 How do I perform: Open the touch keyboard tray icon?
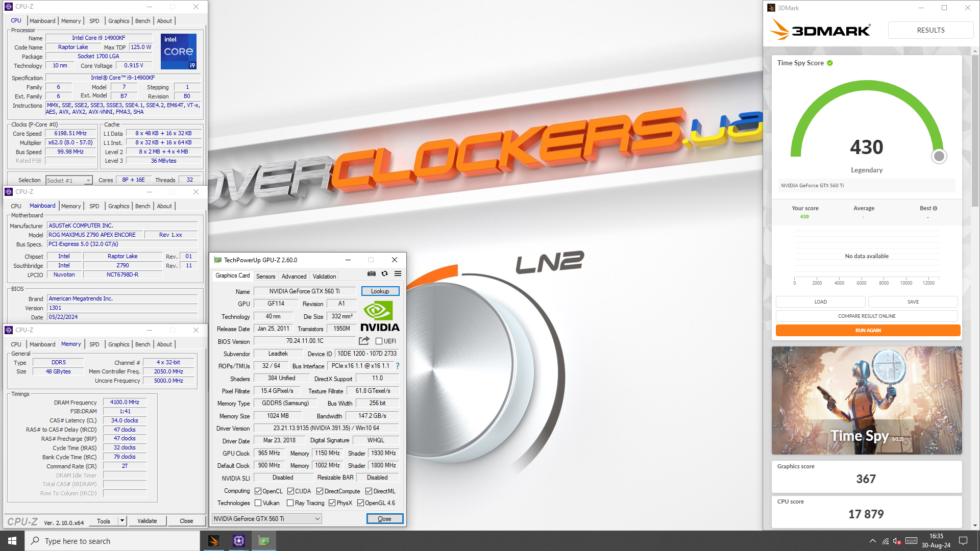click(x=912, y=541)
